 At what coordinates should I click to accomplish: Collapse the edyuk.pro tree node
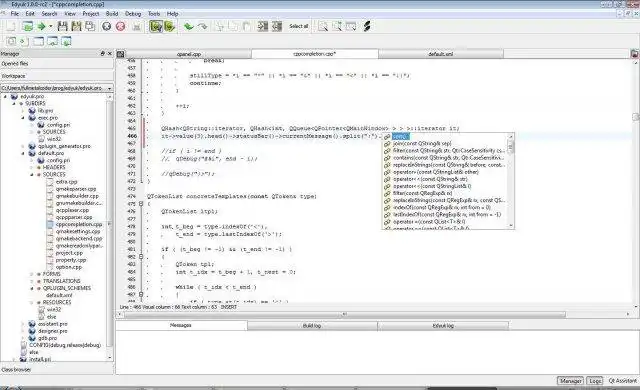[5, 97]
